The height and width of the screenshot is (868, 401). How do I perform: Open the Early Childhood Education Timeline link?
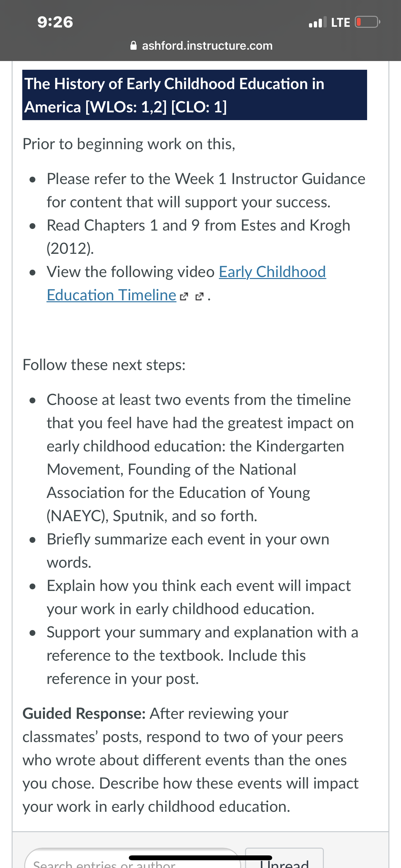pos(186,284)
